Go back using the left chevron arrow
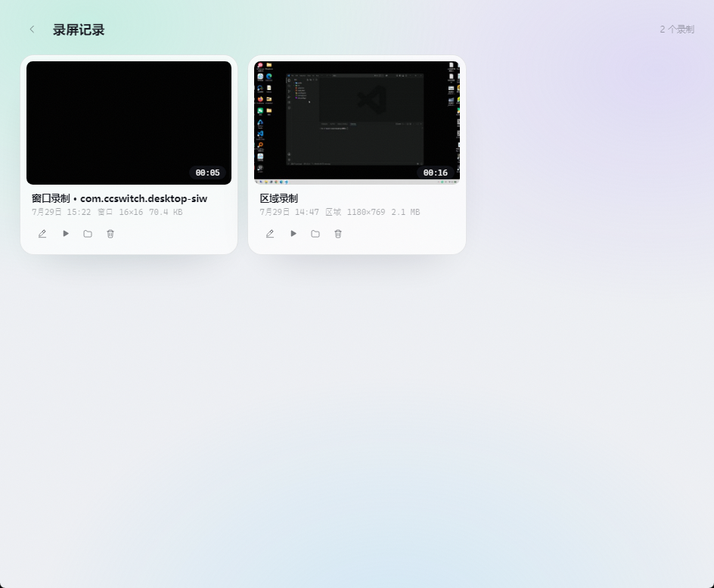The width and height of the screenshot is (714, 588). click(x=32, y=30)
